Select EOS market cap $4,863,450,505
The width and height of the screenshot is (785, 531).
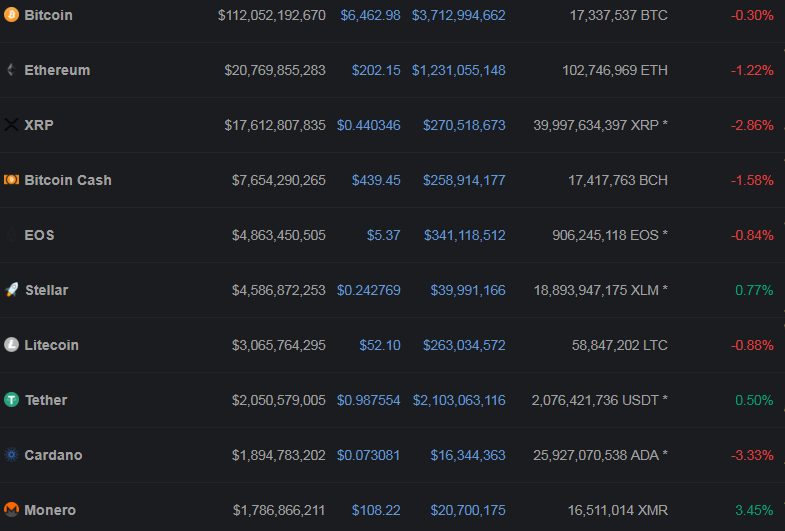[279, 236]
